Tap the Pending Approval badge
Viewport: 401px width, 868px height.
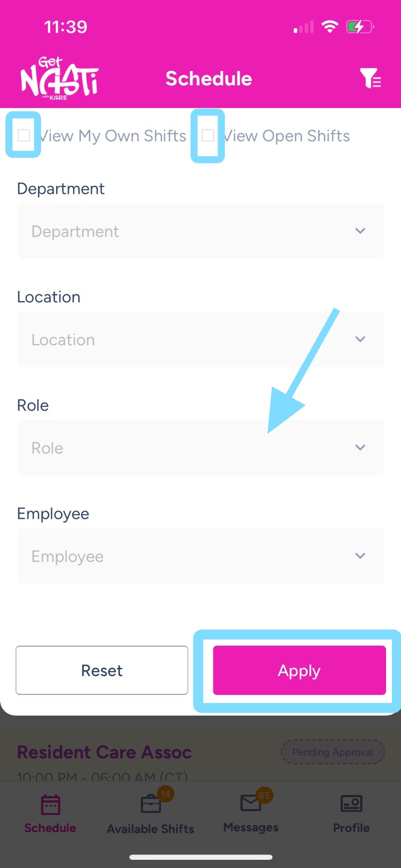332,752
